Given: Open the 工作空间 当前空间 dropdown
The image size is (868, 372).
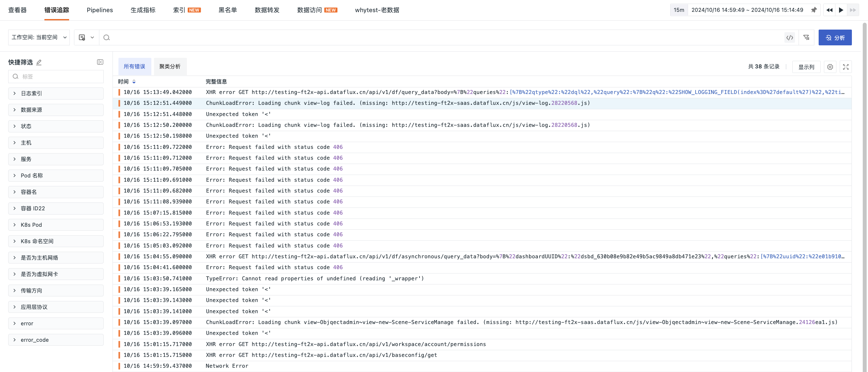Looking at the screenshot, I should coord(39,37).
